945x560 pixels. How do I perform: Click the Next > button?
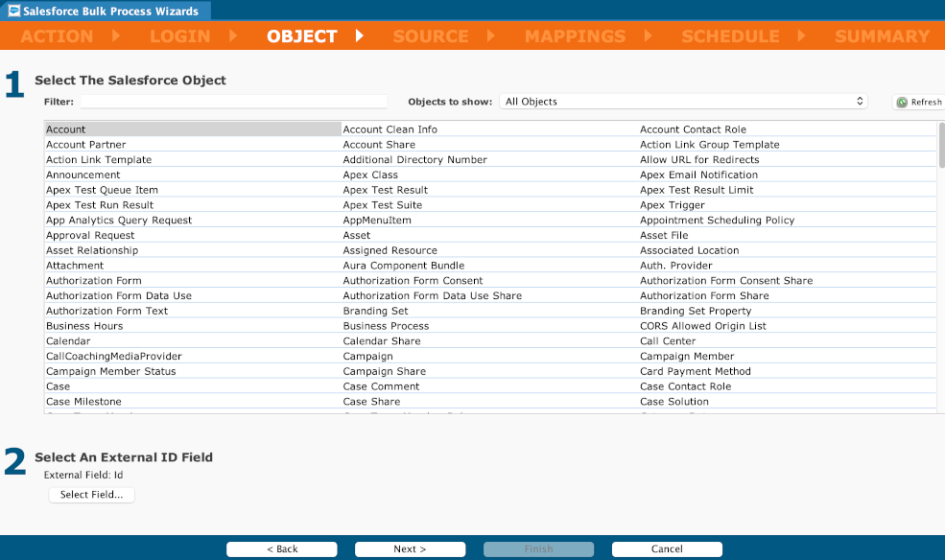pyautogui.click(x=410, y=549)
